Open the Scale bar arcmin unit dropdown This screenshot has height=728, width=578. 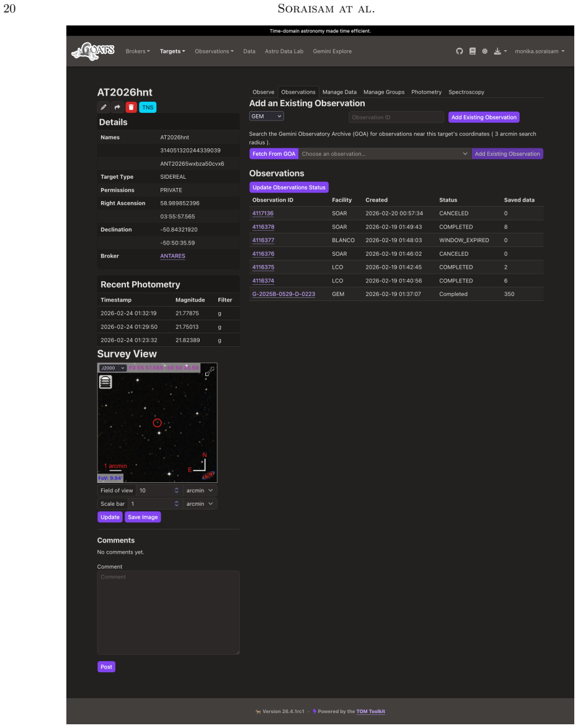pos(200,504)
